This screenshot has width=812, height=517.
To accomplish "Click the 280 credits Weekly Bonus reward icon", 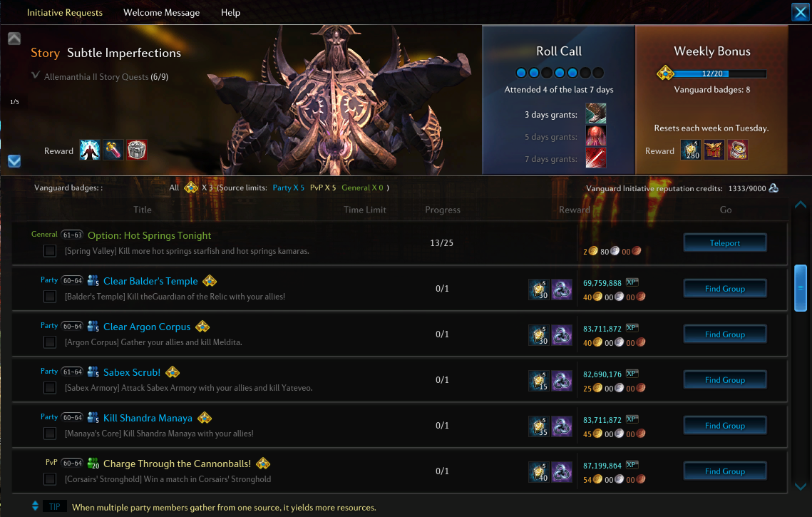I will [x=690, y=150].
